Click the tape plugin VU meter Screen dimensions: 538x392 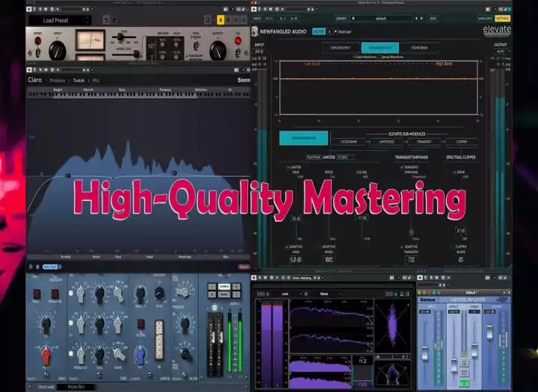(90, 40)
